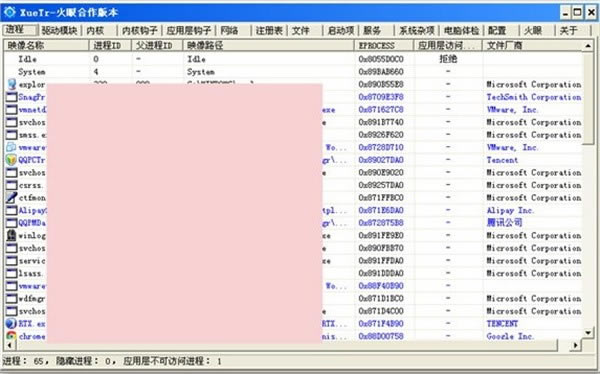
Task: Click the 拒绝 access cell for Idle
Action: [448, 59]
